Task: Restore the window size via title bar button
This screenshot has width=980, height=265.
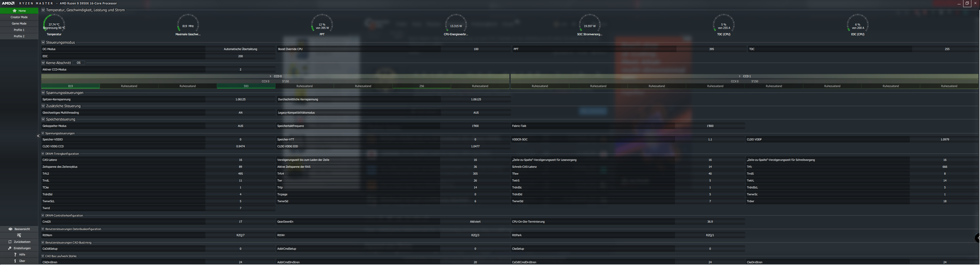Action: 967,3
